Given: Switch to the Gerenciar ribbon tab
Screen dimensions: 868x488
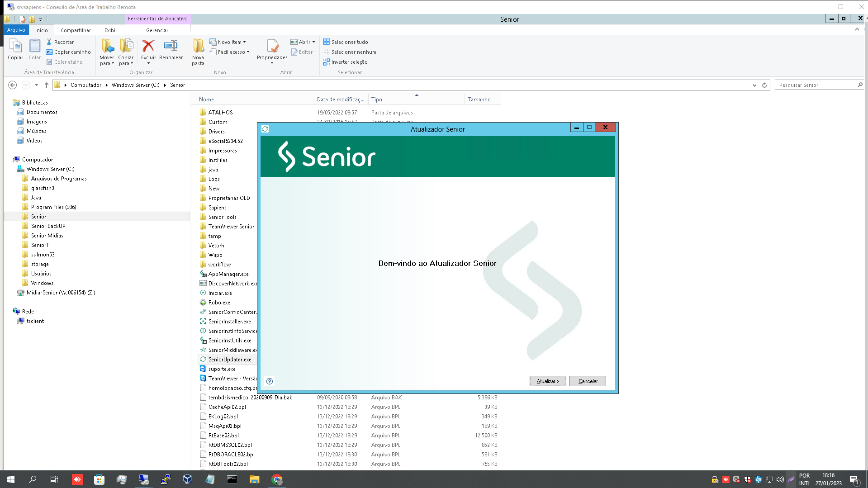Looking at the screenshot, I should (x=157, y=30).
